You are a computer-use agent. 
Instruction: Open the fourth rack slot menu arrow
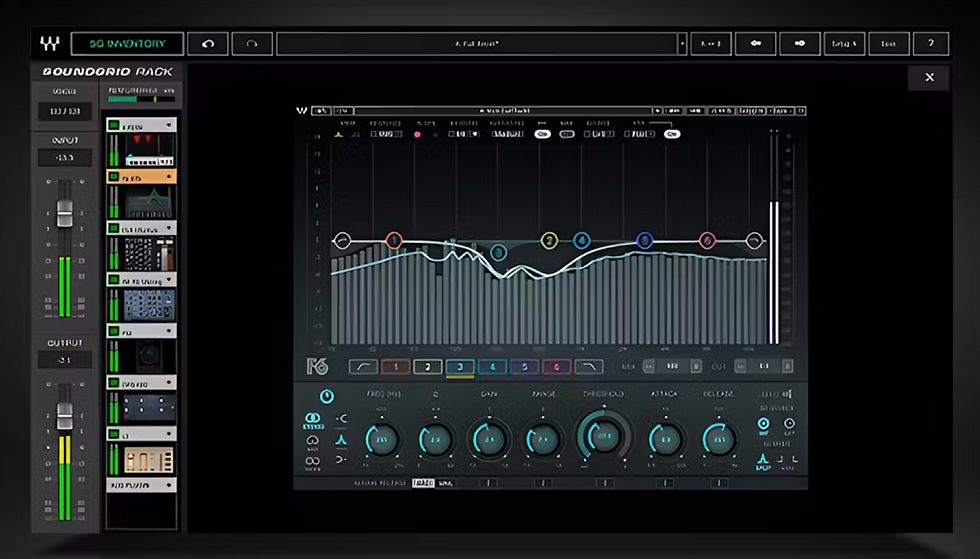point(169,280)
